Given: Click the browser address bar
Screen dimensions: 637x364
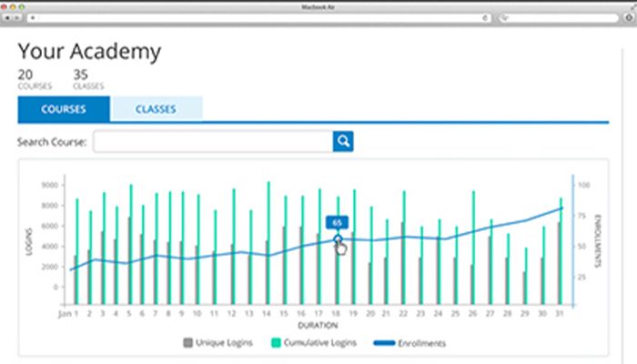Looking at the screenshot, I should click(258, 18).
